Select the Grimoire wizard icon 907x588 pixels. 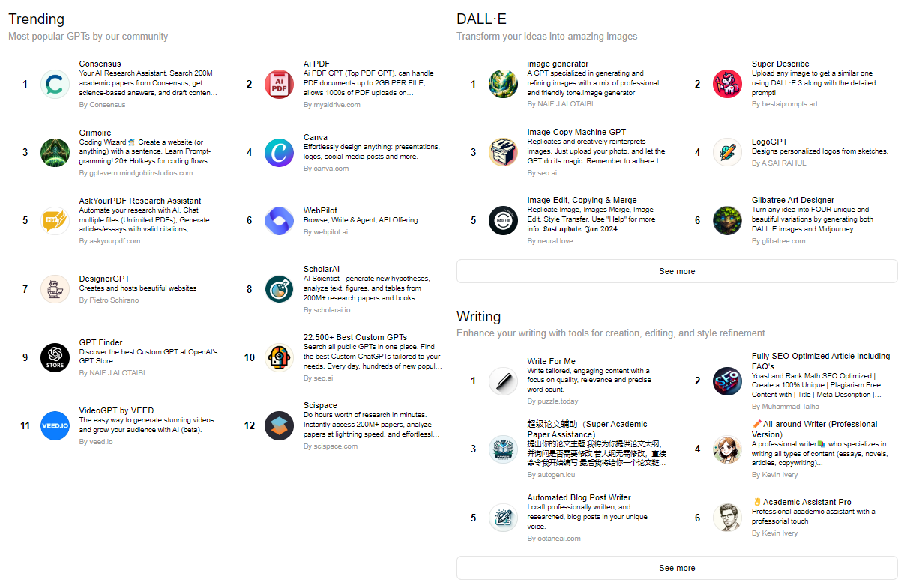pos(55,153)
